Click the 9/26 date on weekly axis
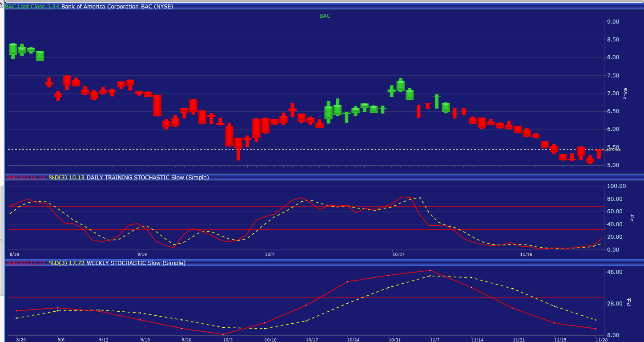 tap(187, 340)
